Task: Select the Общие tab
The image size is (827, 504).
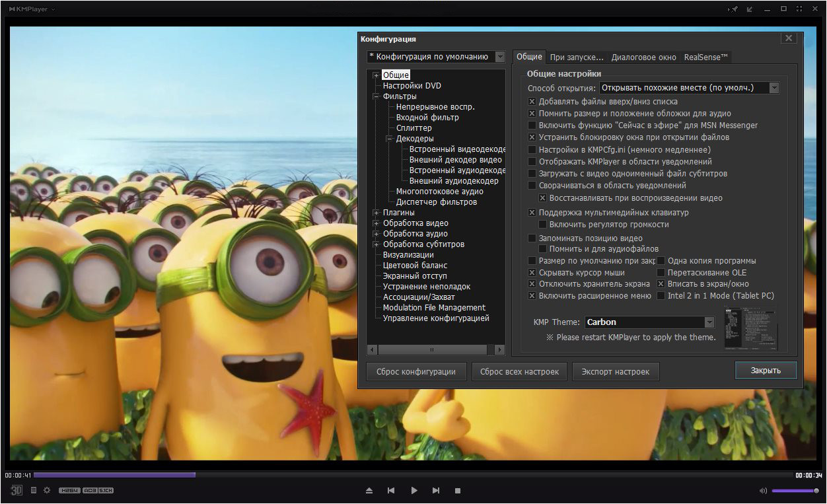Action: point(529,57)
